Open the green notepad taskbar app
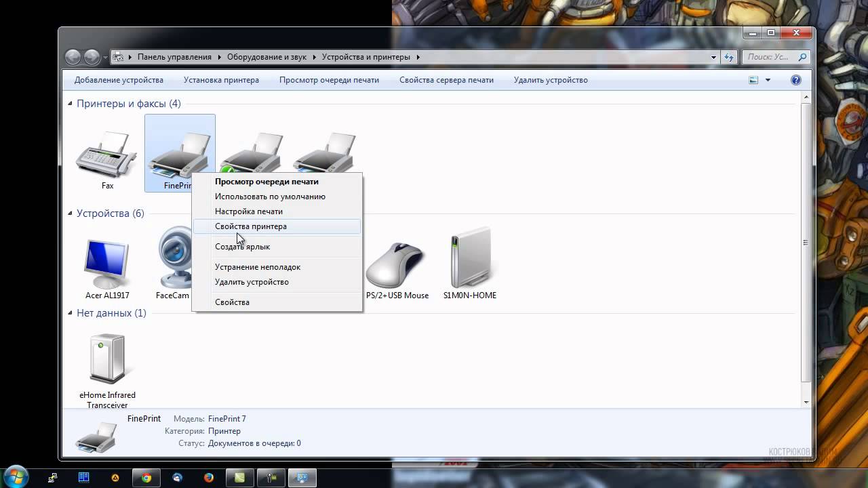Viewport: 868px width, 488px height. coord(239,477)
